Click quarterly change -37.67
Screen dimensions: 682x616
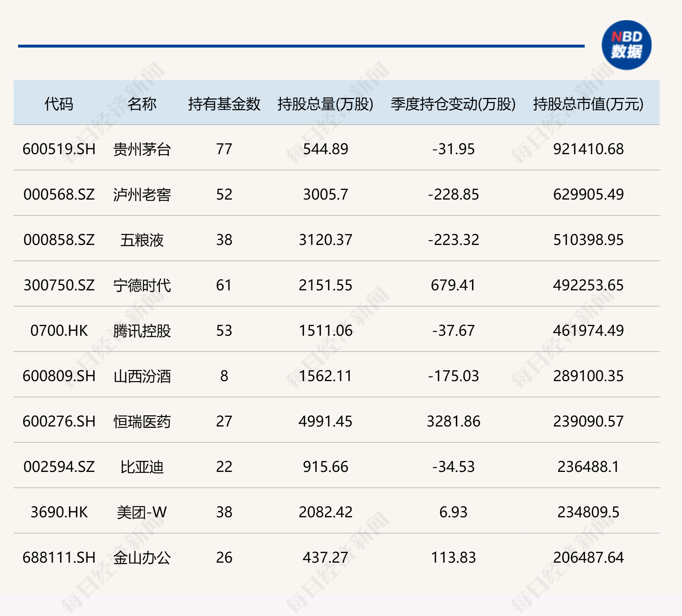pyautogui.click(x=453, y=331)
